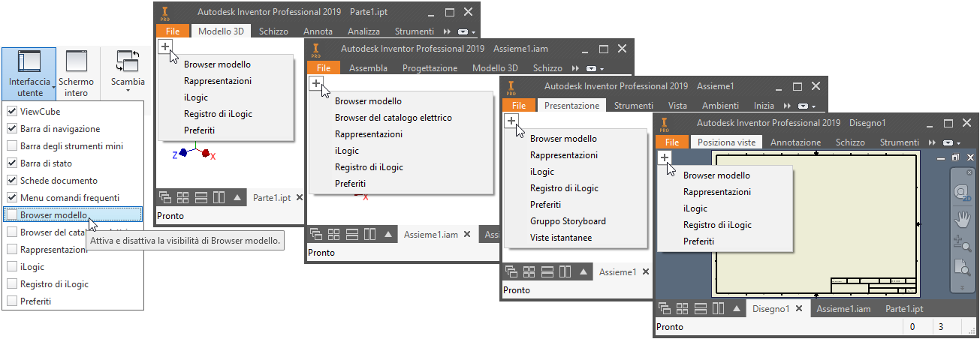980x339 pixels.
Task: Click the tile grid icon in Disegno1 window
Action: [x=683, y=308]
